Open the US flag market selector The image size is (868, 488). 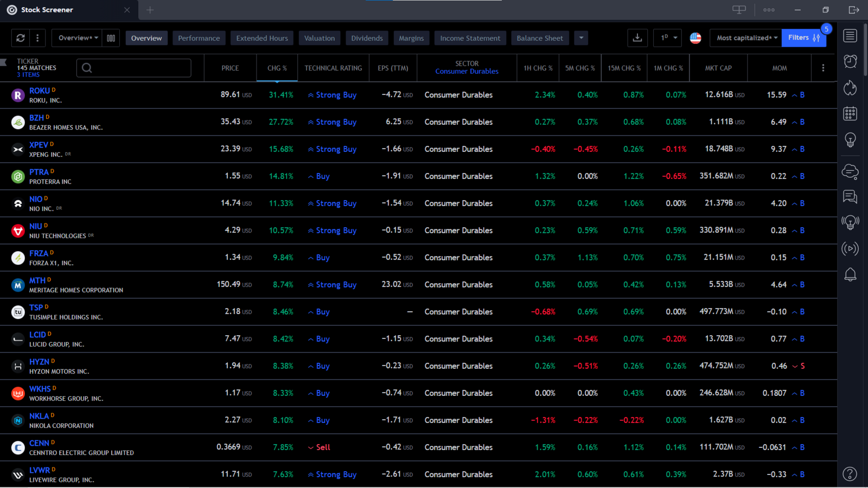(695, 38)
